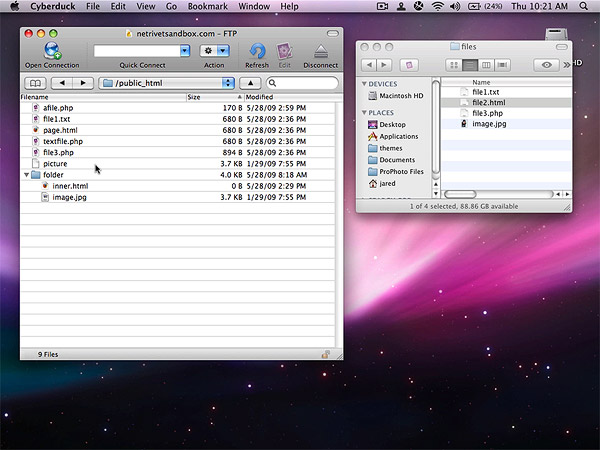
Task: Select page.html in the file list
Action: tap(178, 130)
